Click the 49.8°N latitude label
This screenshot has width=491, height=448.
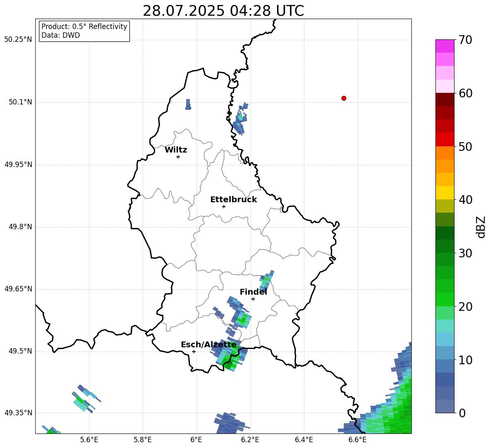(20, 227)
